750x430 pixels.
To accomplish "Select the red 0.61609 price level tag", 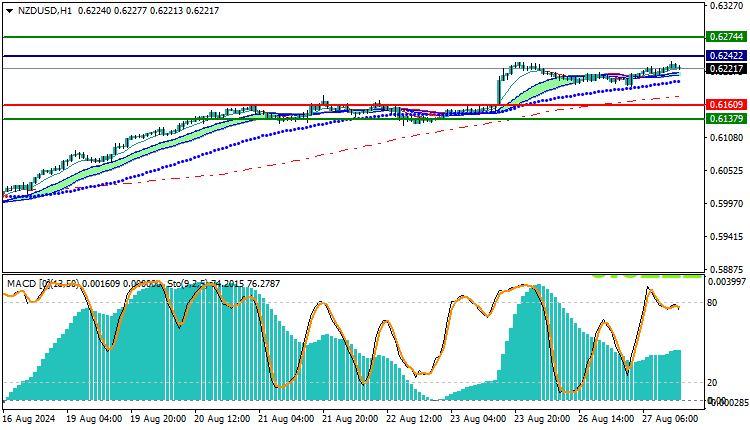I will click(726, 105).
